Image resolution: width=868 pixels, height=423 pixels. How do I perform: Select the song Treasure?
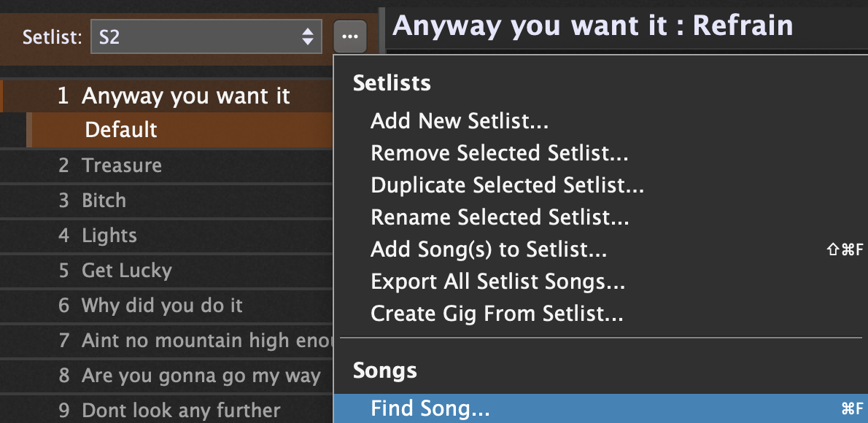[x=122, y=166]
